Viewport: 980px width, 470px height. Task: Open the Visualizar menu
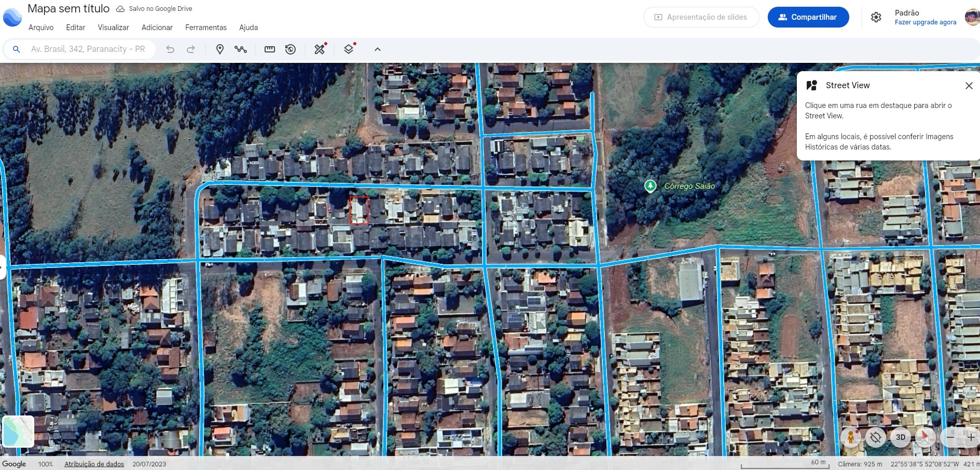tap(113, 28)
